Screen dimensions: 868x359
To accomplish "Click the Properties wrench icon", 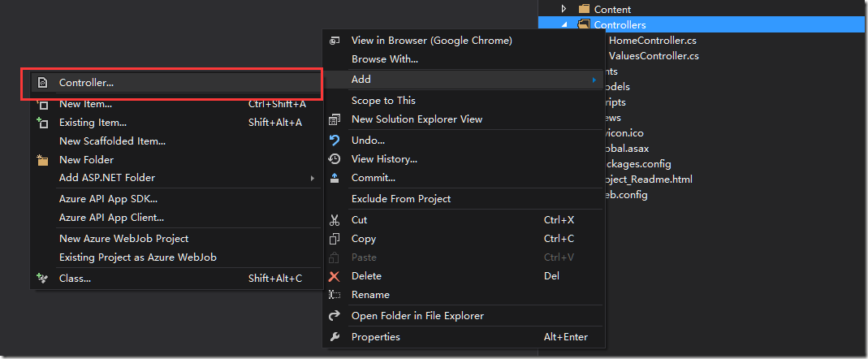I will pos(335,337).
